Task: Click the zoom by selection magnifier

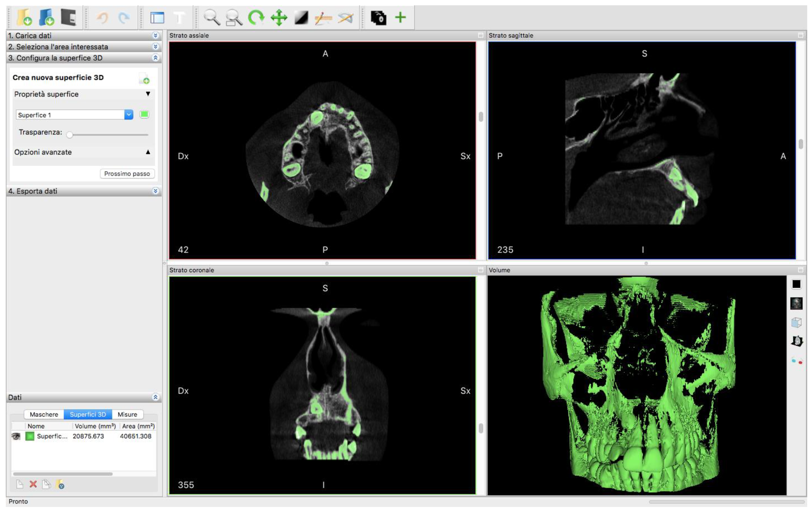Action: (234, 18)
